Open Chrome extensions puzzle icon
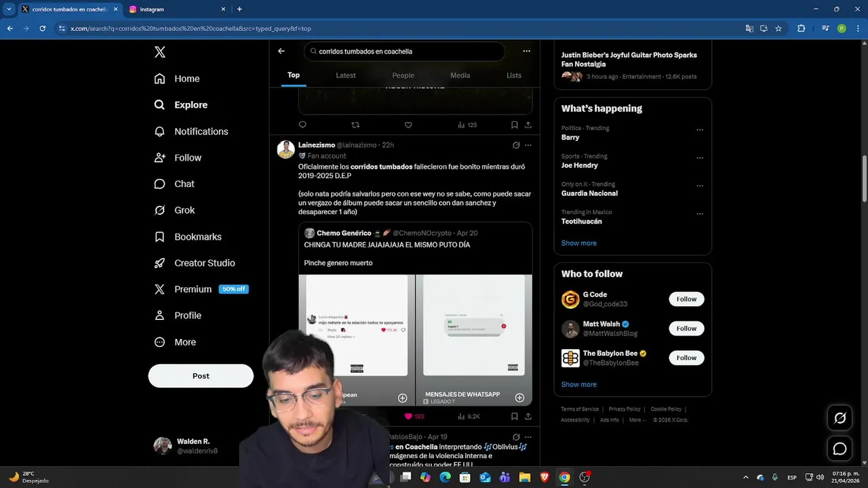Image resolution: width=868 pixels, height=488 pixels. (802, 28)
